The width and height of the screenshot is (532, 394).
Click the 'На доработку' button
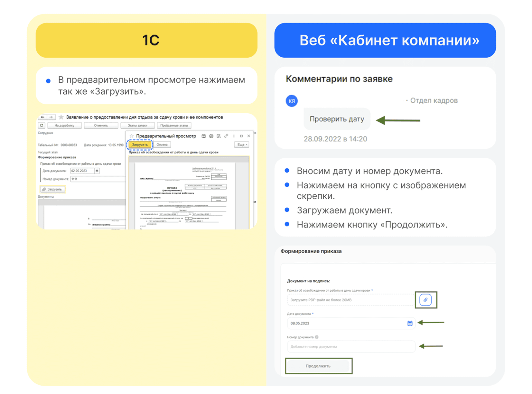[x=64, y=126]
